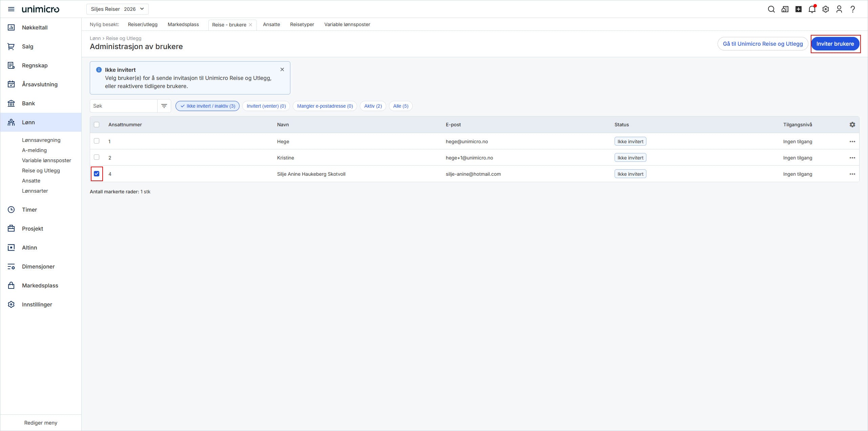Open the search magnifier icon

click(x=771, y=9)
